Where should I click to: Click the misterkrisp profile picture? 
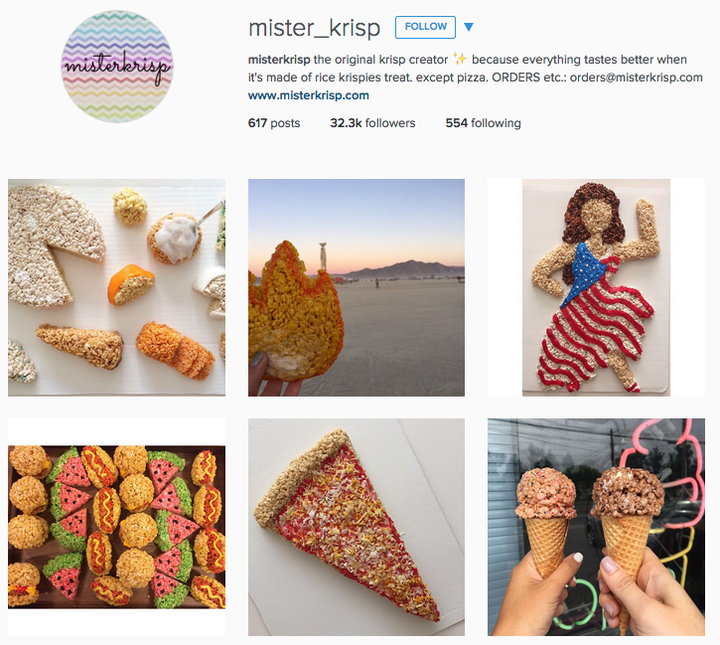click(117, 67)
